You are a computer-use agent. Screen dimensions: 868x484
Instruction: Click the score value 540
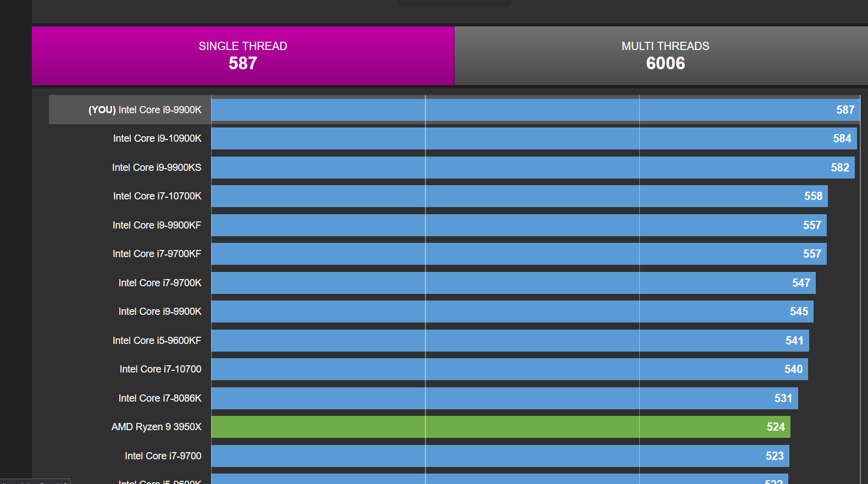(x=793, y=369)
